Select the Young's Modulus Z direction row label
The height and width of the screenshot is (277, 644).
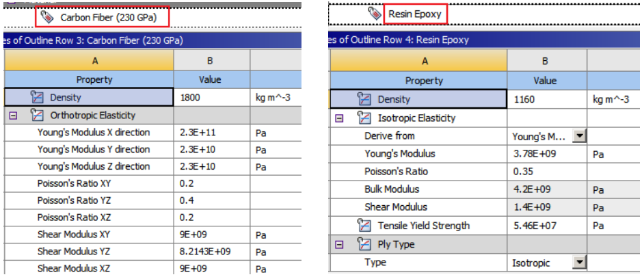tap(94, 166)
